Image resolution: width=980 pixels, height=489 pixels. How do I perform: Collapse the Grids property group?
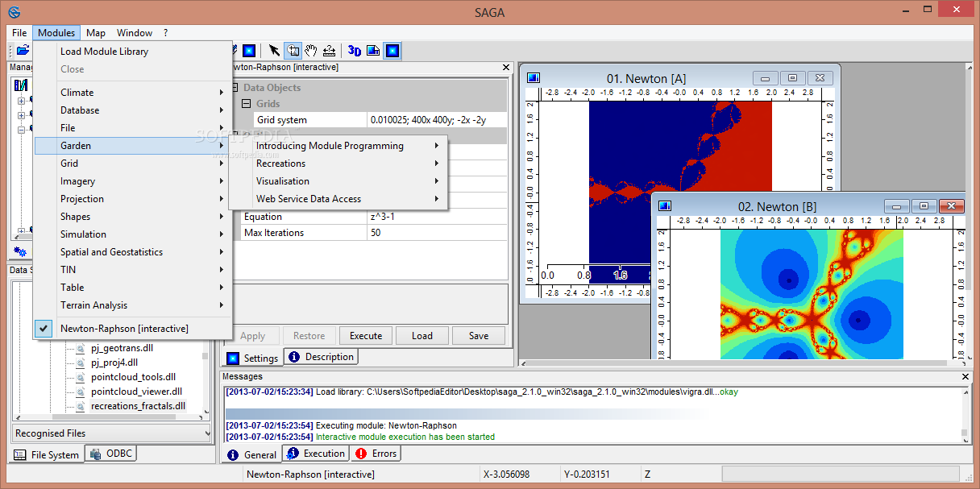247,104
